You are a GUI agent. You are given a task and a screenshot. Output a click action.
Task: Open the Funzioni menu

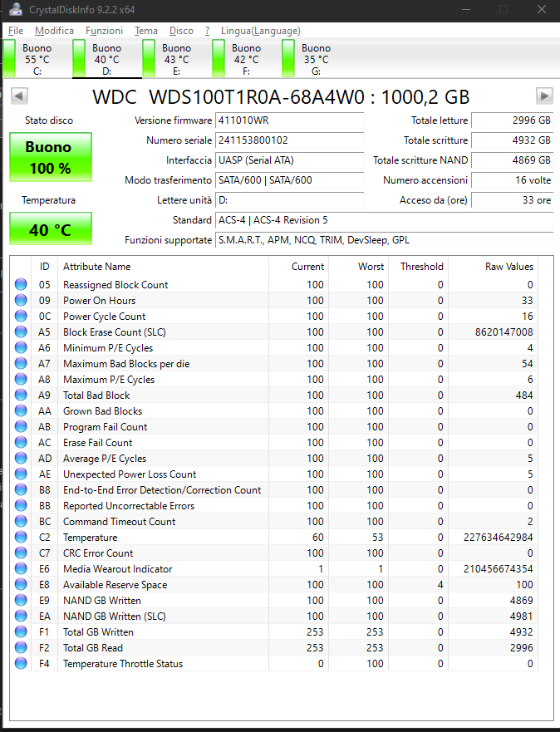pyautogui.click(x=104, y=31)
